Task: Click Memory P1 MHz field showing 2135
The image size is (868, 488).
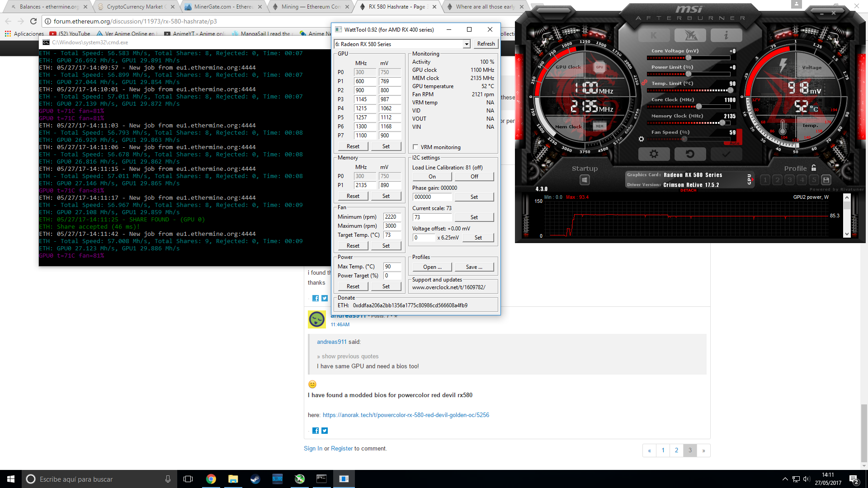Action: click(365, 185)
